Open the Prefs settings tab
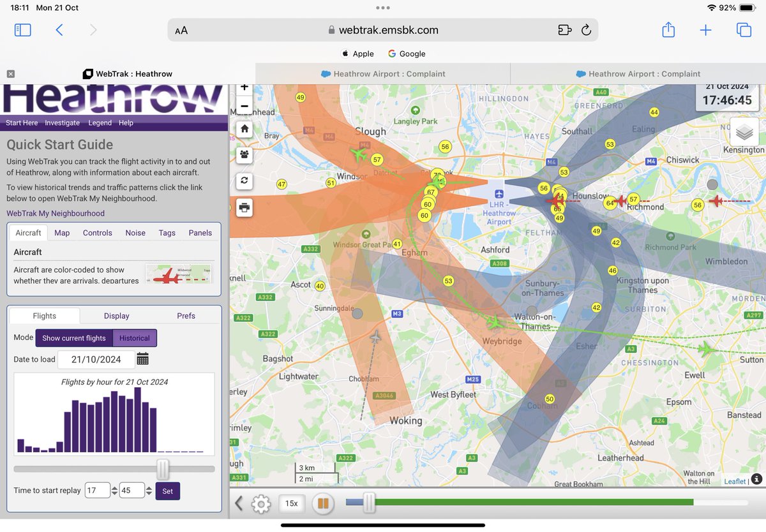The height and width of the screenshot is (532, 766). (x=186, y=316)
